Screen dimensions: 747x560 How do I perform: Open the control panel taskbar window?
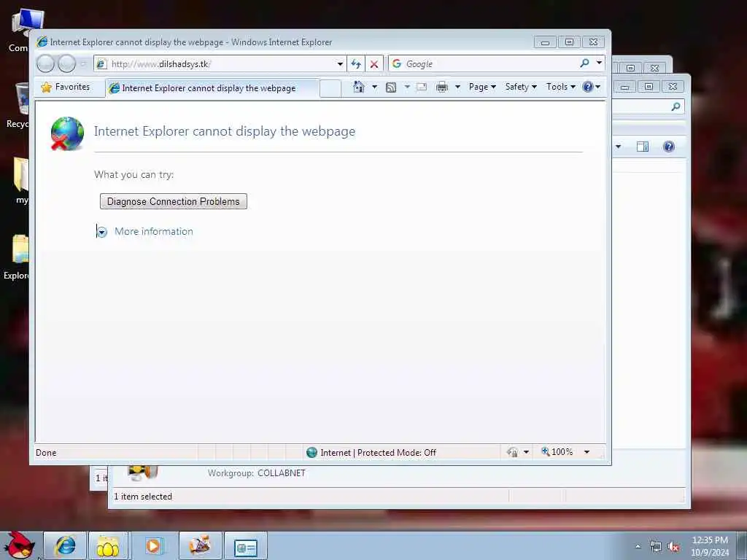point(246,545)
